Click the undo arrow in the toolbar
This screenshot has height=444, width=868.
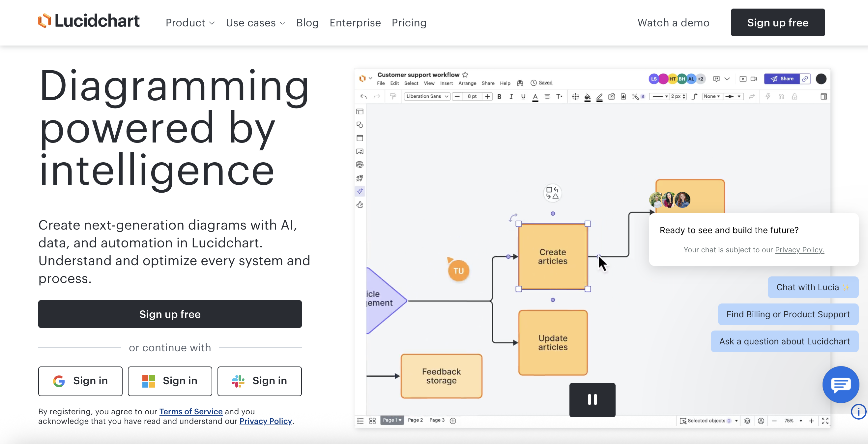363,97
